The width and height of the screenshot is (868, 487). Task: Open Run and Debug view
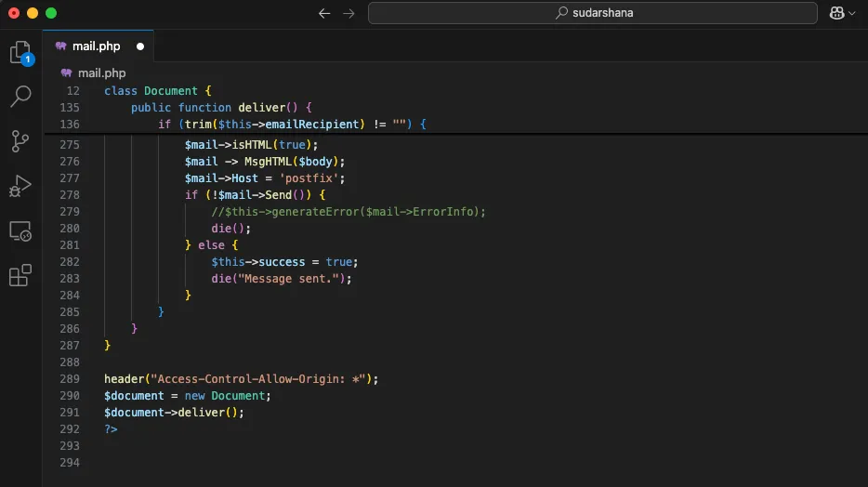coord(20,186)
